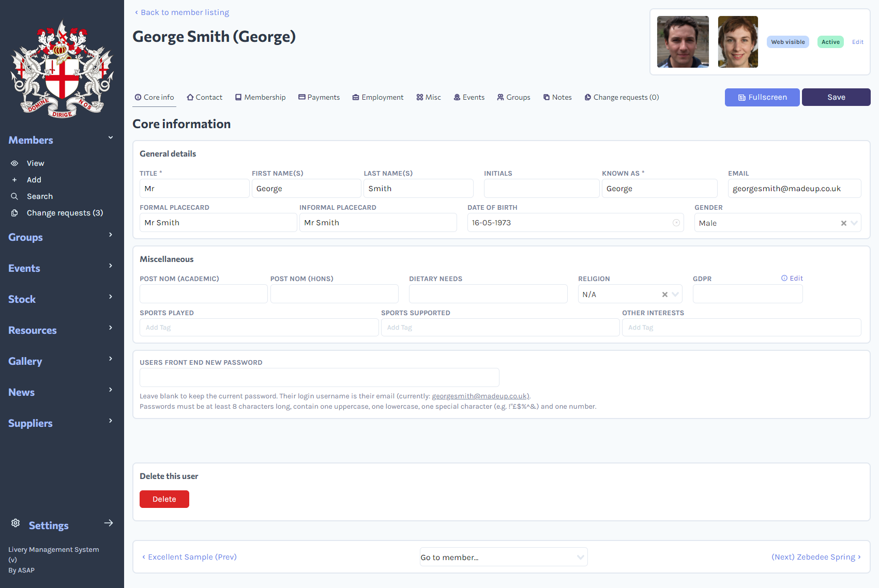Expand the Groups sidebar section
879x588 pixels.
tap(25, 237)
